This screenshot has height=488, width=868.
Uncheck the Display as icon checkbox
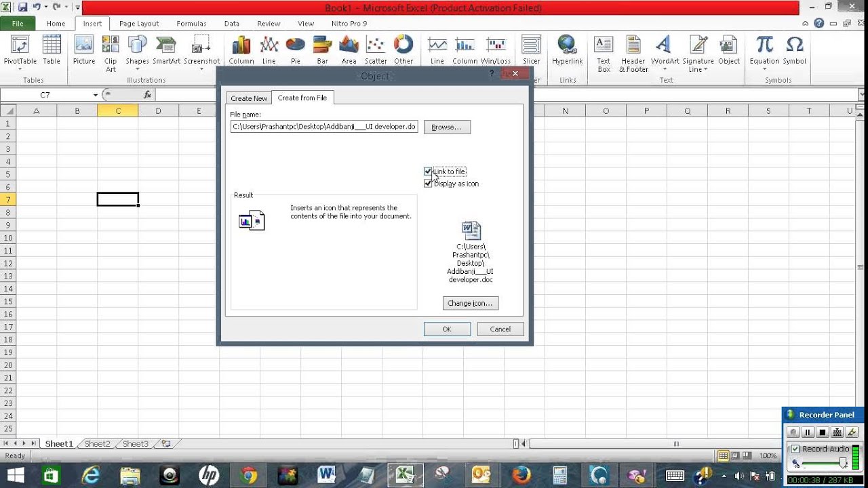(428, 184)
